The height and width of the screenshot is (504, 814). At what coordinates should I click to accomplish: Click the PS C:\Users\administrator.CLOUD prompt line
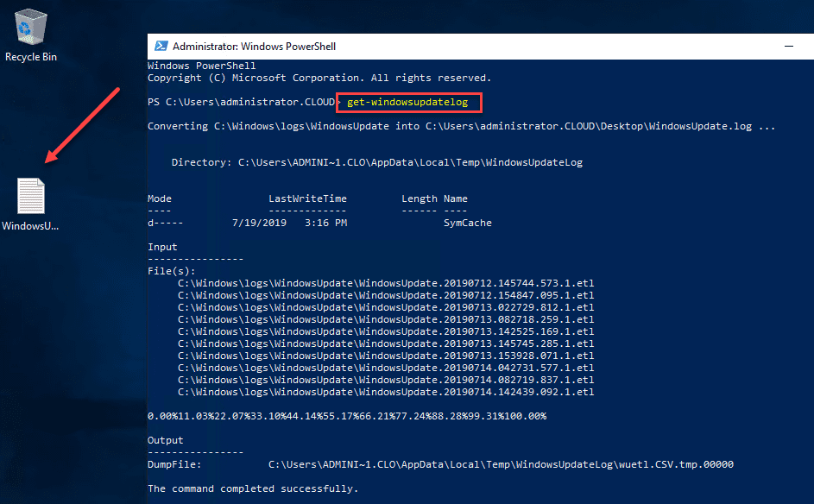[x=242, y=102]
